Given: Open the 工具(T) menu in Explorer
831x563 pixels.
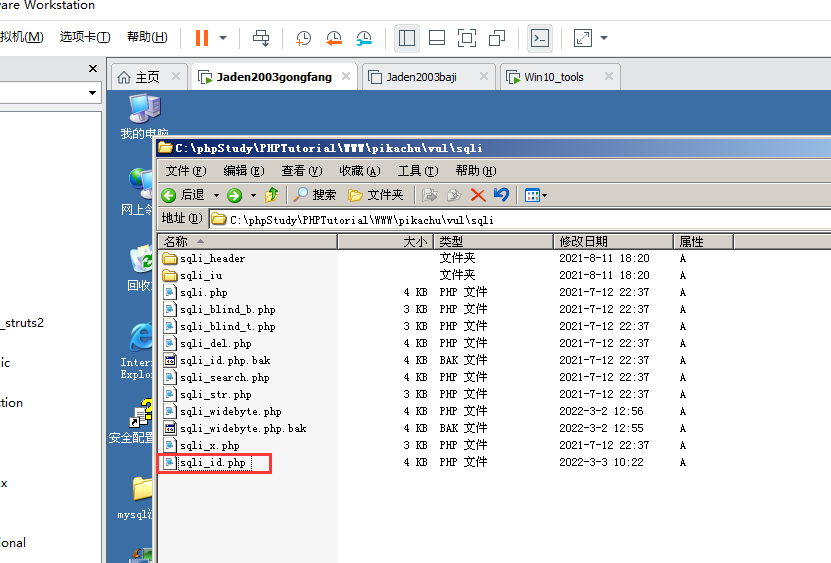Looking at the screenshot, I should (417, 171).
